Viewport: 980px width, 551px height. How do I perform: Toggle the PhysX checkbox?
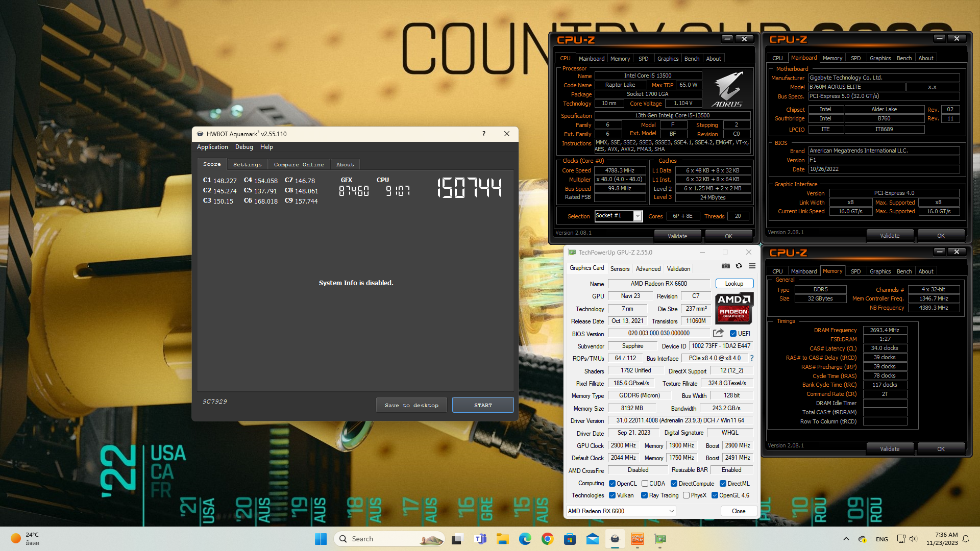tap(686, 495)
